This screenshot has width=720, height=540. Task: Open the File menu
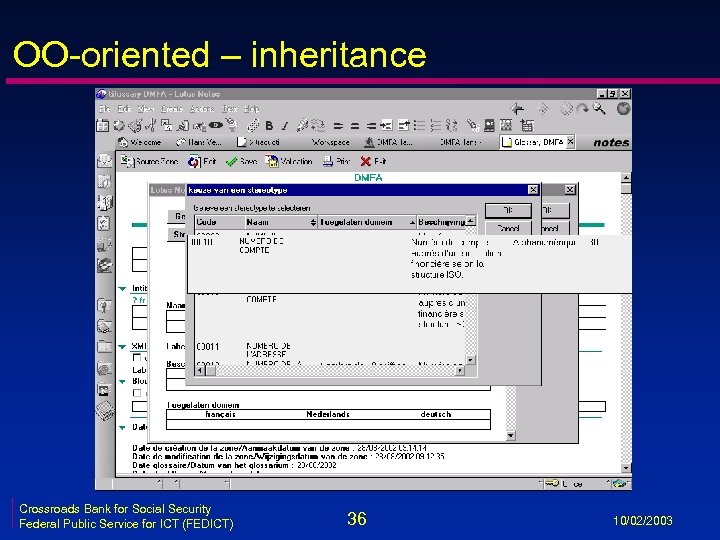click(x=105, y=109)
